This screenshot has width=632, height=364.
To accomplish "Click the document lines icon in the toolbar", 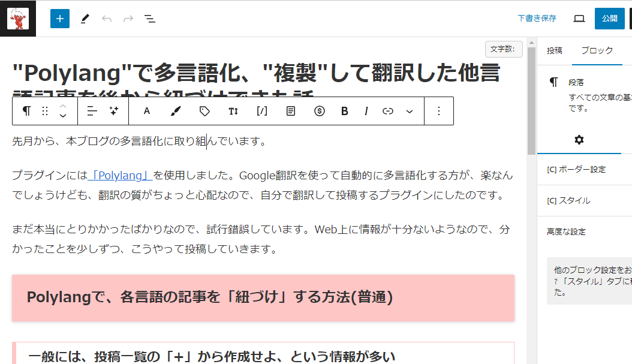I will pos(291,111).
